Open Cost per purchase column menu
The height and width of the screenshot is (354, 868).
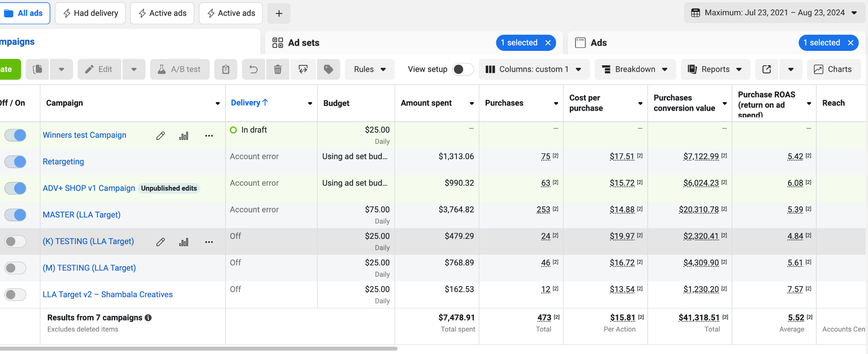point(640,103)
